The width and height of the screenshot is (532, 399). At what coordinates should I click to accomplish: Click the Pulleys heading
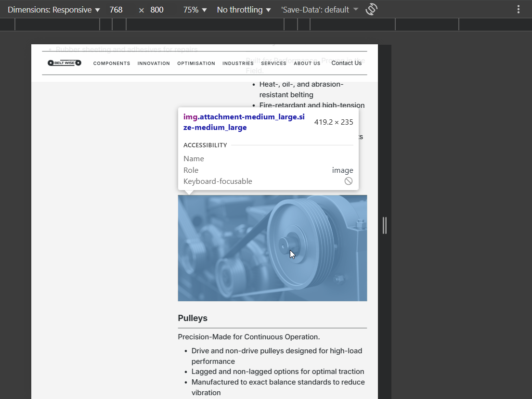pos(193,318)
